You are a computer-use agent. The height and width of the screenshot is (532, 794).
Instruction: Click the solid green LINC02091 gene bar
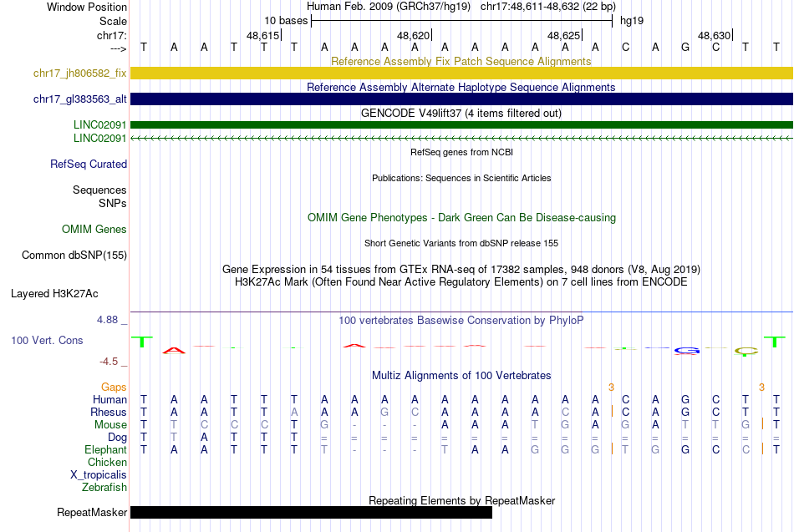coord(461,124)
